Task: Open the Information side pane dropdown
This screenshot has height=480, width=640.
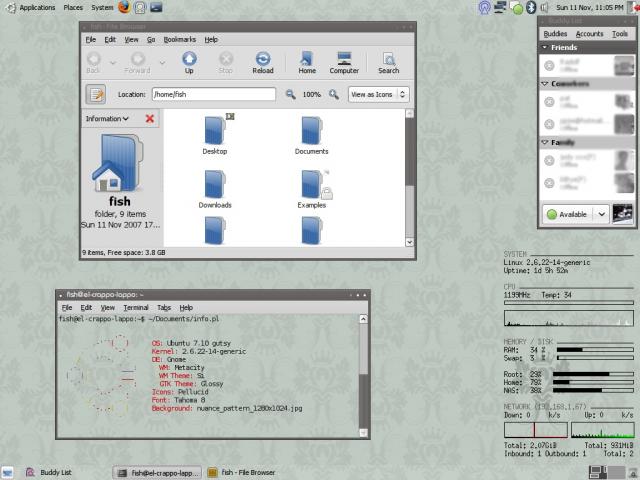Action: click(x=107, y=119)
